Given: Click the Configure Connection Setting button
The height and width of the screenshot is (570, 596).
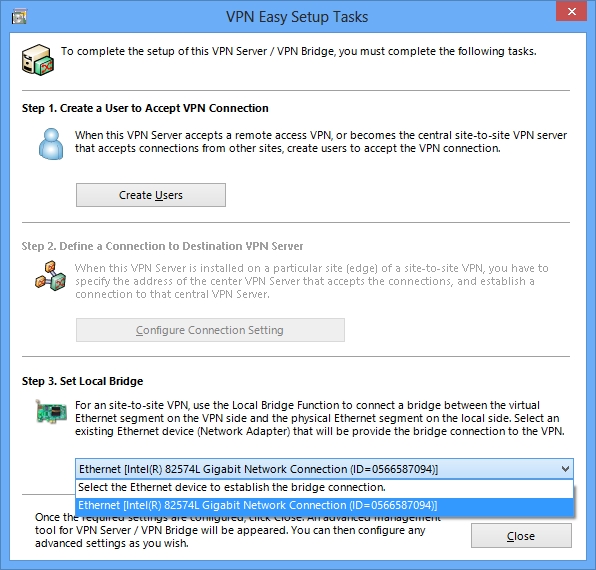Looking at the screenshot, I should click(210, 330).
